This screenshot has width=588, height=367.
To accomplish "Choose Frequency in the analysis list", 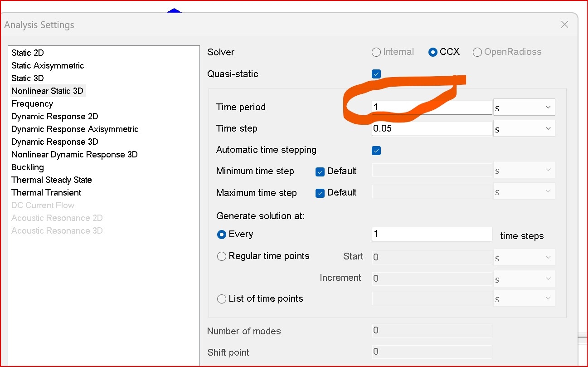I will pos(32,104).
